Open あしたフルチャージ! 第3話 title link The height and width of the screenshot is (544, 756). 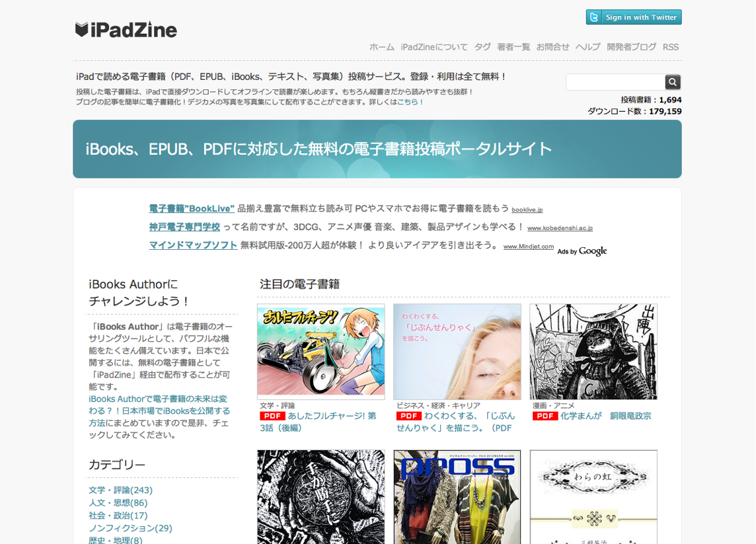coord(319,422)
